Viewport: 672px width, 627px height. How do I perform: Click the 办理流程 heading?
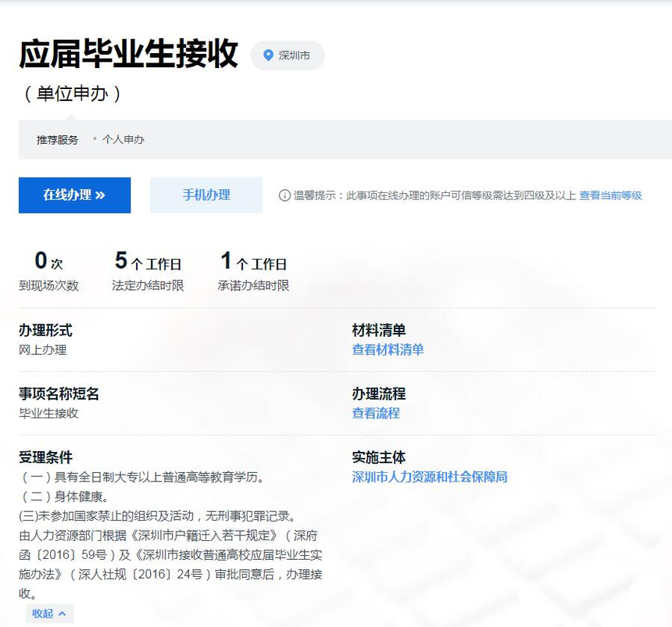(379, 394)
